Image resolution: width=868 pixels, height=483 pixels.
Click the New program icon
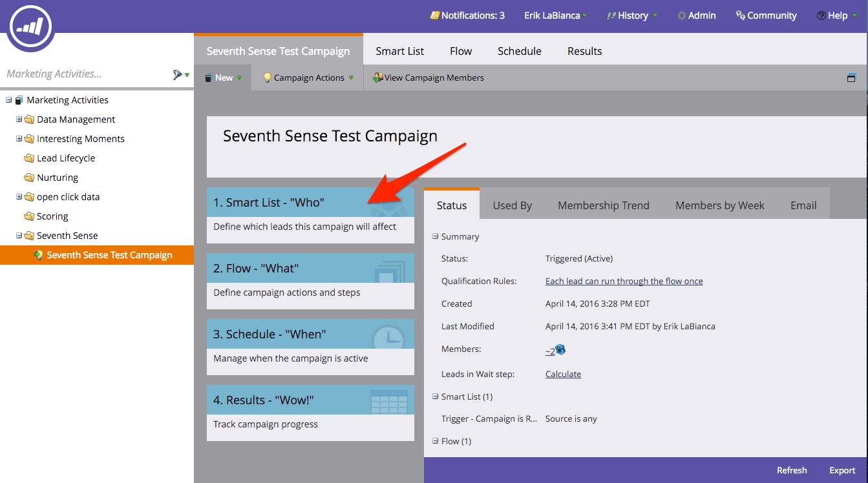click(208, 77)
